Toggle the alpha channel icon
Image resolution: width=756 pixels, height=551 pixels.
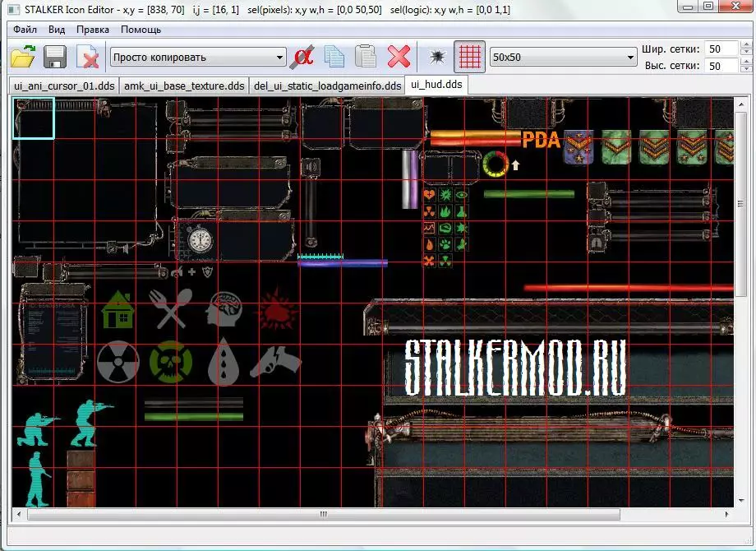click(x=302, y=57)
